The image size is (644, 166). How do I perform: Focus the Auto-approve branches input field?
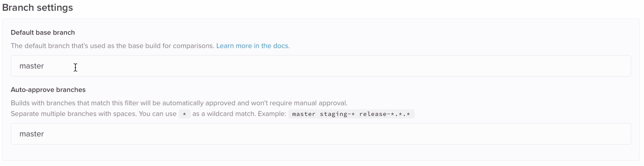pos(321,134)
